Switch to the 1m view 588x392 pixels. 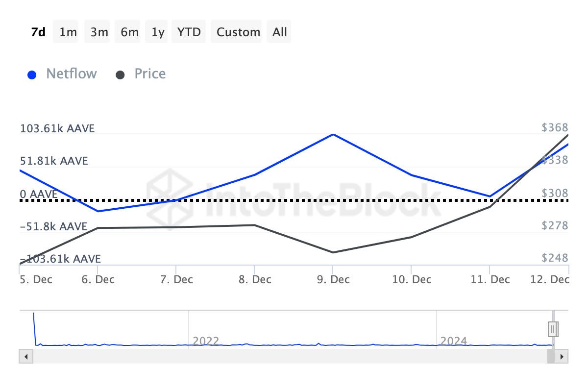(66, 31)
